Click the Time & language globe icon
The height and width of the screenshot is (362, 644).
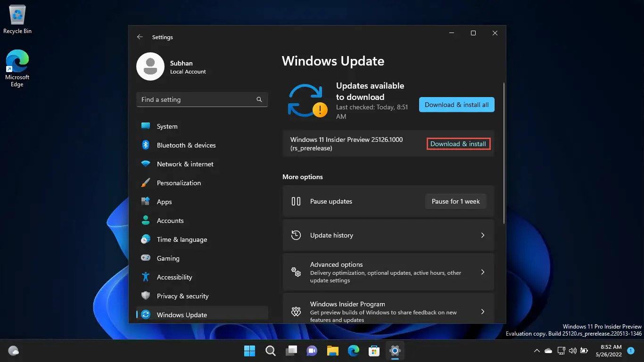[146, 239]
